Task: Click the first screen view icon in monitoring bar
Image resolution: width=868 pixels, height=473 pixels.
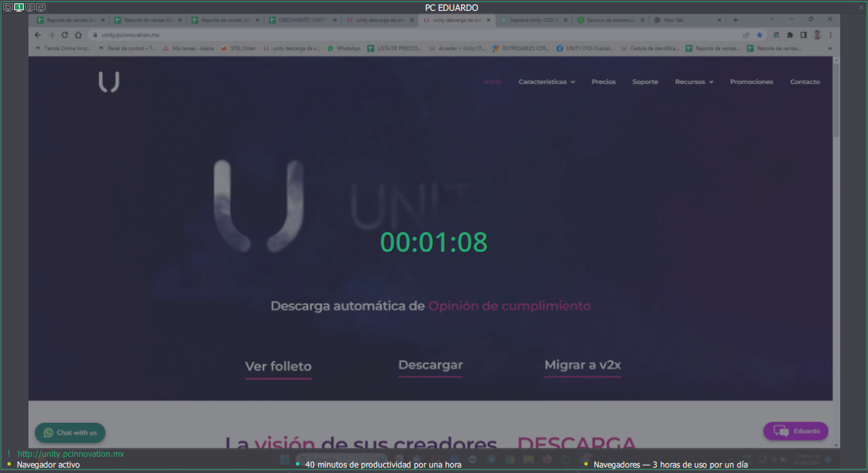Action: pos(8,7)
